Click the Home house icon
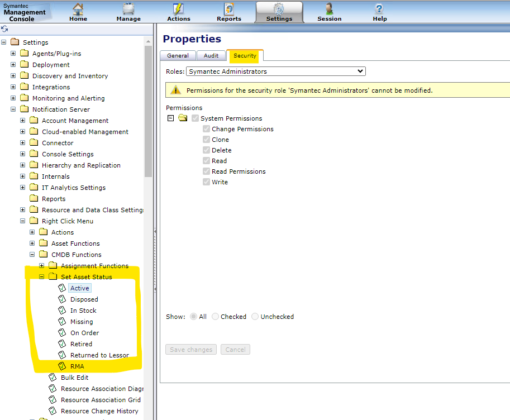Viewport: 510px width, 420px height. click(78, 9)
